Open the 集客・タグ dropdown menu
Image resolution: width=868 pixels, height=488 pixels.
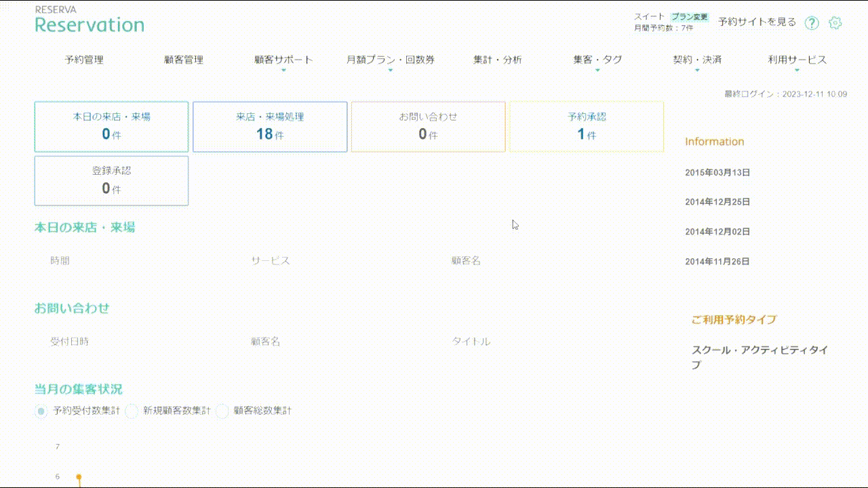pos(597,60)
